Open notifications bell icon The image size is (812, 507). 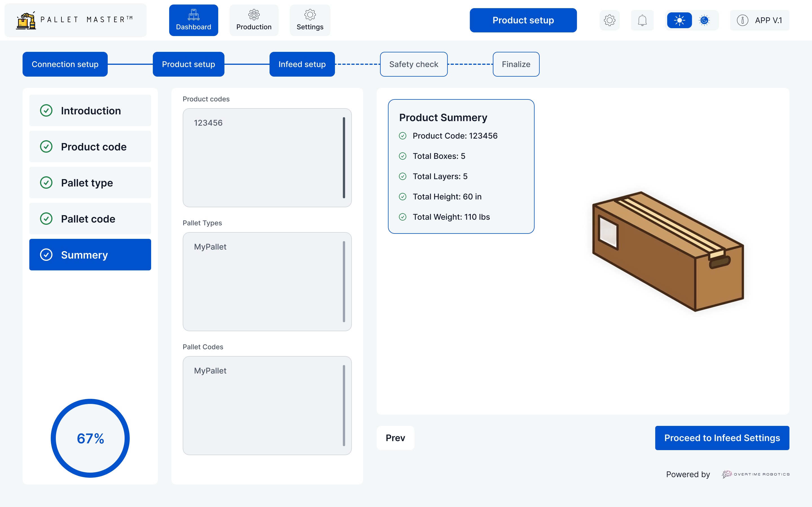642,21
